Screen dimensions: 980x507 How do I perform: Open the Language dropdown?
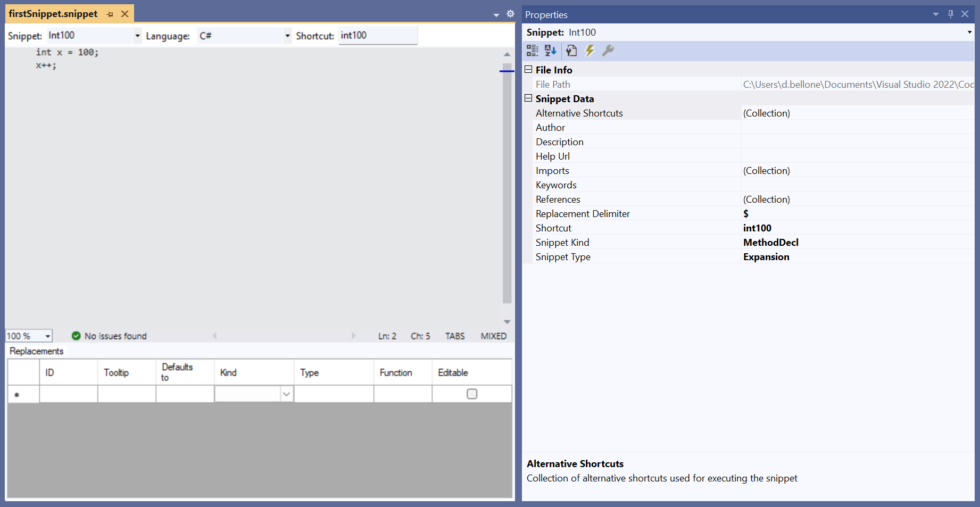[x=287, y=36]
